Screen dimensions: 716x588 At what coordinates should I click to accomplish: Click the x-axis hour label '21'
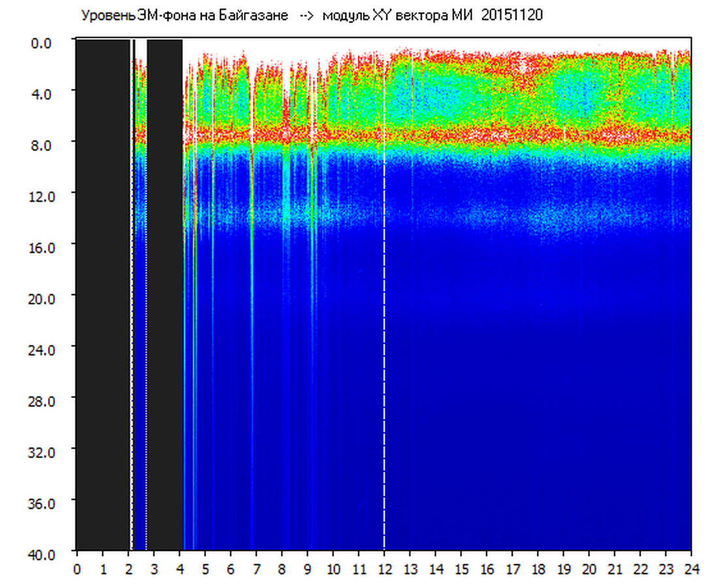[615, 569]
